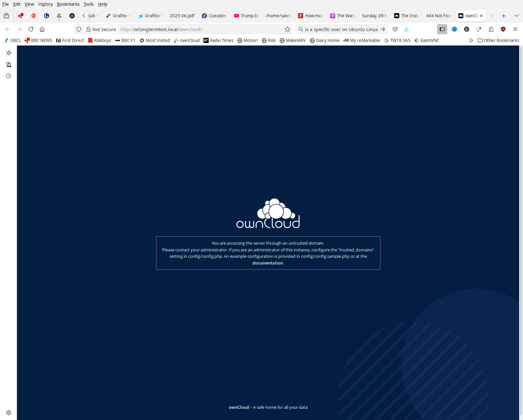Viewport: 523px width, 420px height.
Task: Open the History menu
Action: tap(46, 4)
